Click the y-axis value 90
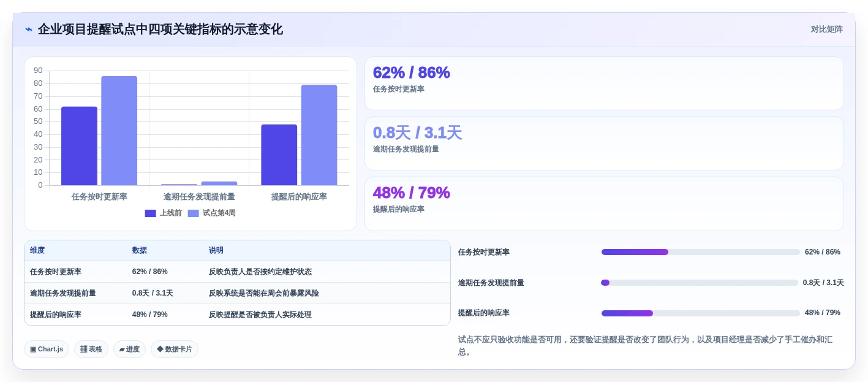This screenshot has width=868, height=382. point(38,71)
